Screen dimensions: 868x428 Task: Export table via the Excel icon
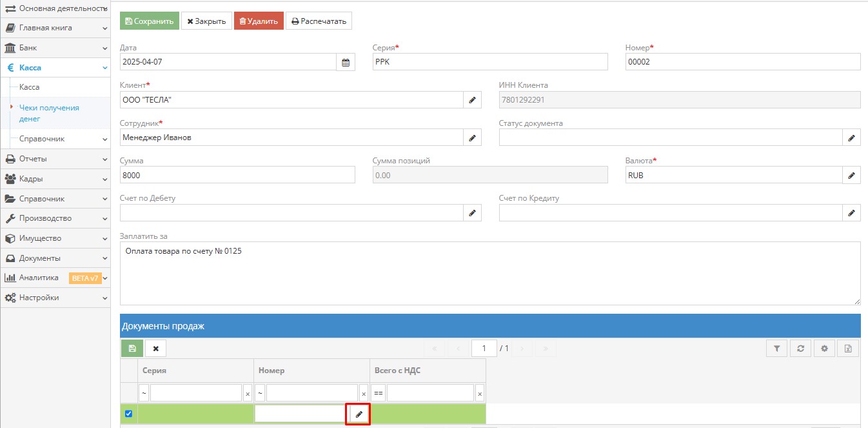coord(848,349)
